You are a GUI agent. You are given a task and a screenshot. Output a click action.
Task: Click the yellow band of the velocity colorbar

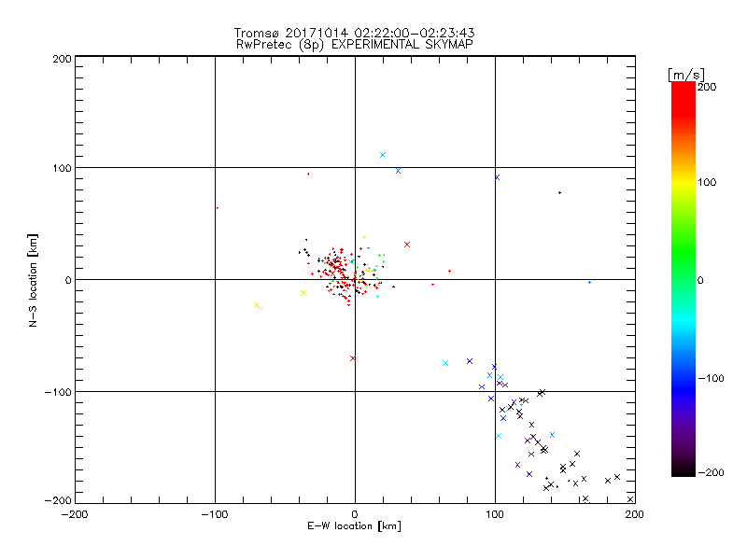click(x=684, y=182)
